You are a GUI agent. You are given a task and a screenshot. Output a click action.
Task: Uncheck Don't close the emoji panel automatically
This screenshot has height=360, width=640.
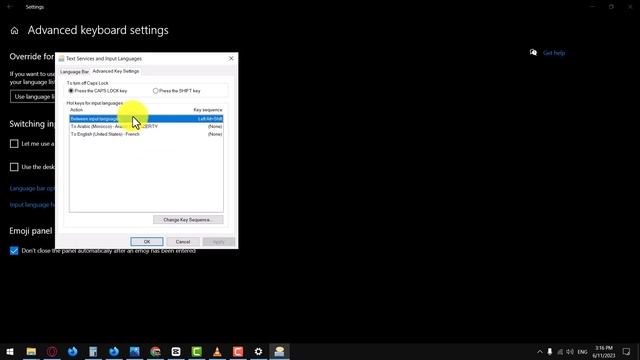(x=14, y=251)
